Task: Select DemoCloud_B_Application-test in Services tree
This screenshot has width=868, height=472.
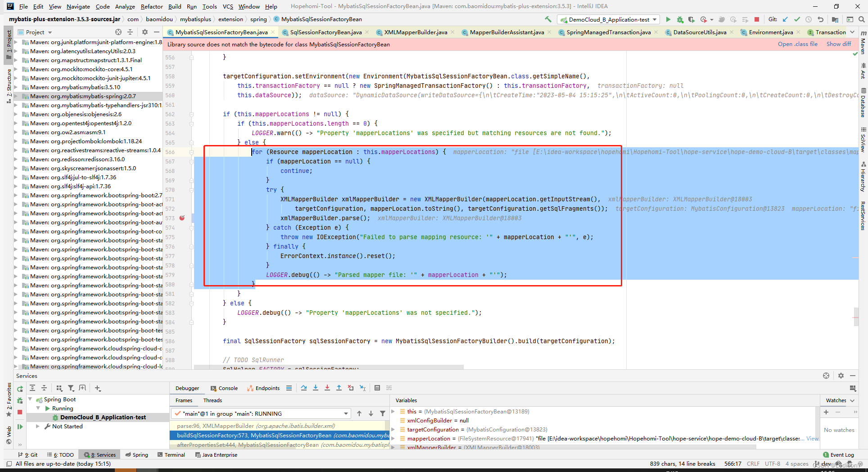Action: 103,417
